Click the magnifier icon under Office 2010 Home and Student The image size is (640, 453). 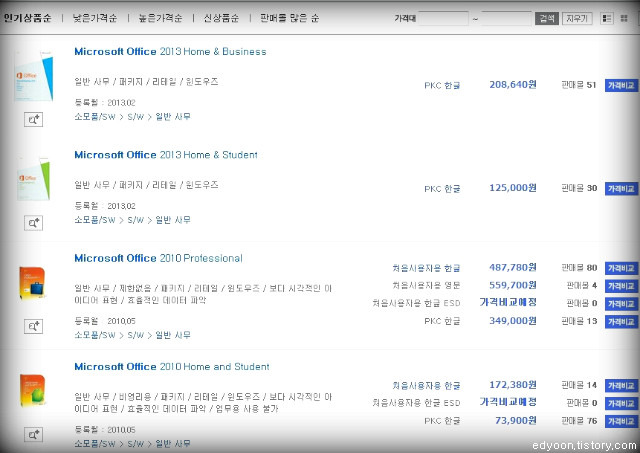(x=33, y=435)
